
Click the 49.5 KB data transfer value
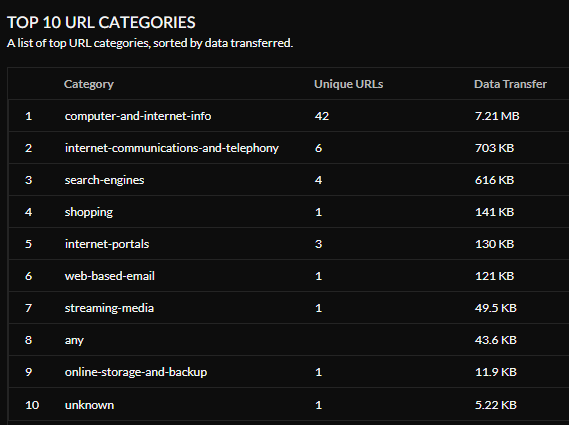(496, 308)
